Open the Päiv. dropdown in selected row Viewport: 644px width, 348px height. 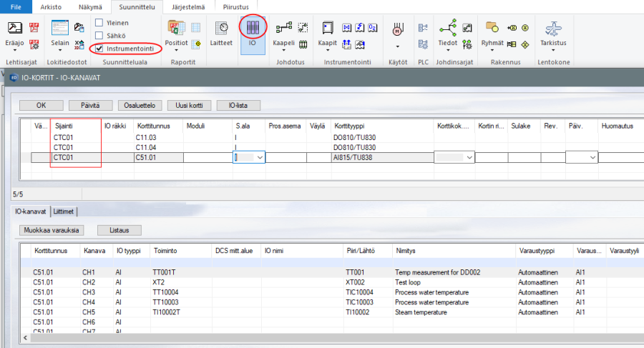(592, 157)
